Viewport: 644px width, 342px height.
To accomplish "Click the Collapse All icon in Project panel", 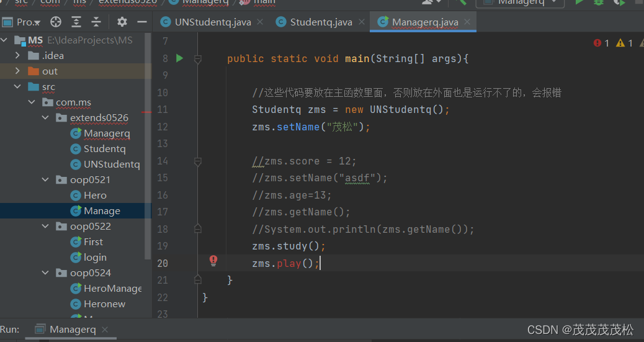I will click(x=96, y=22).
